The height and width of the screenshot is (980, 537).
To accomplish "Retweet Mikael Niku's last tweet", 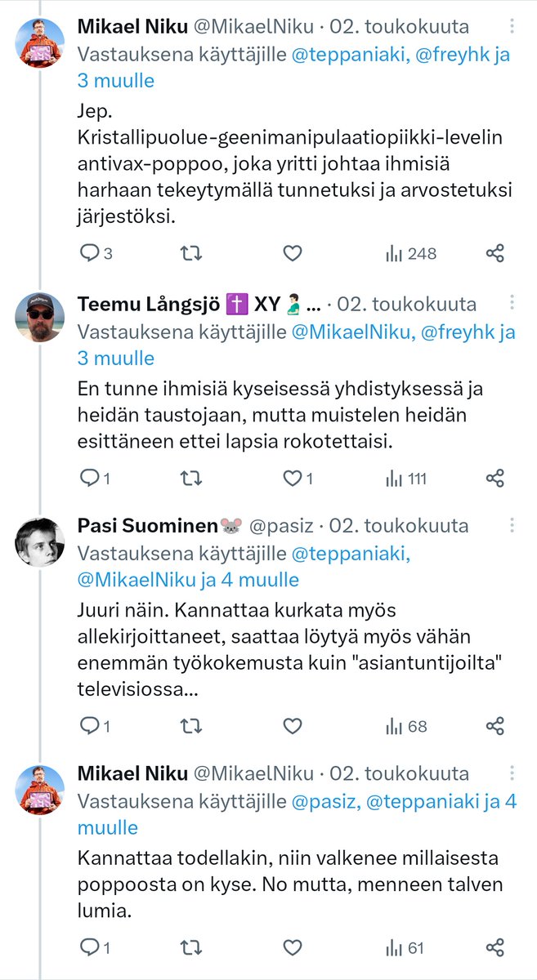I will point(190,947).
